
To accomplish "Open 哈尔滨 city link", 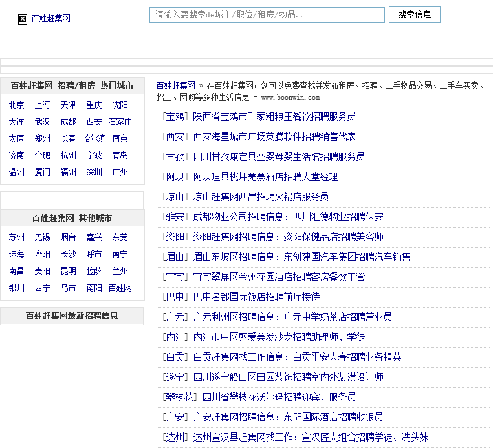I will coord(94,138).
